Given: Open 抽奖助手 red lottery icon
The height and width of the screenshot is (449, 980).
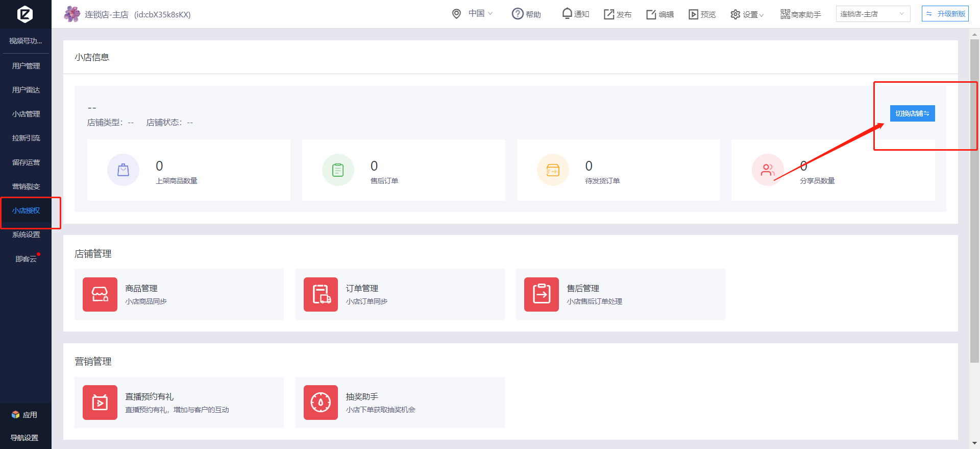Looking at the screenshot, I should coord(321,403).
